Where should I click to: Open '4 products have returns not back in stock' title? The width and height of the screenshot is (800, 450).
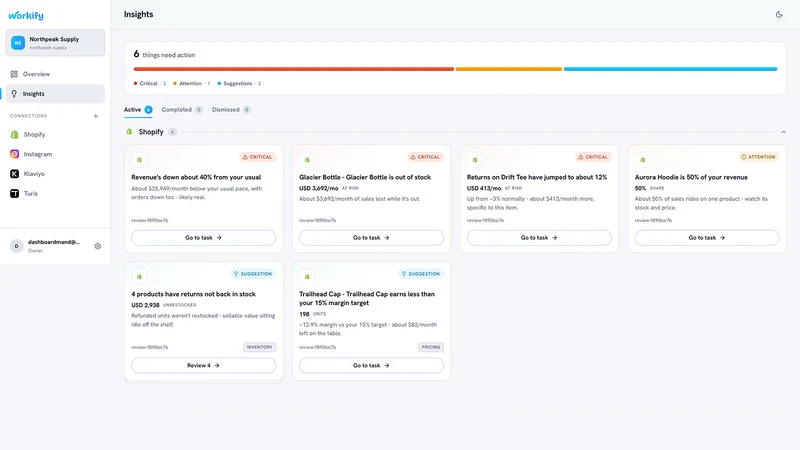193,294
